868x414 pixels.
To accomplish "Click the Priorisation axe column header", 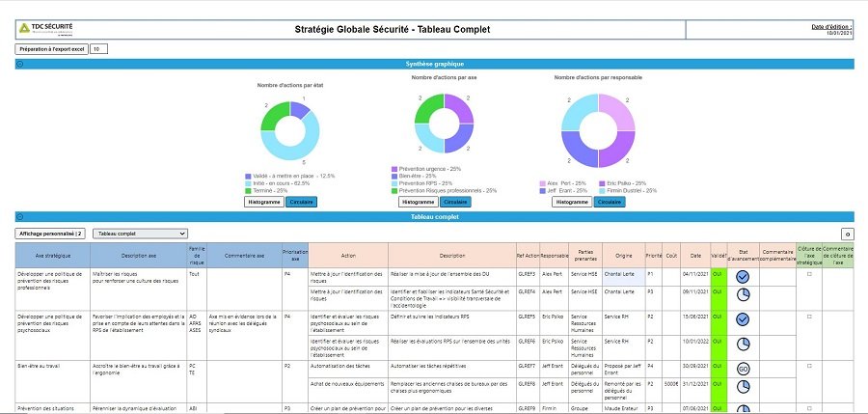I will click(x=295, y=256).
